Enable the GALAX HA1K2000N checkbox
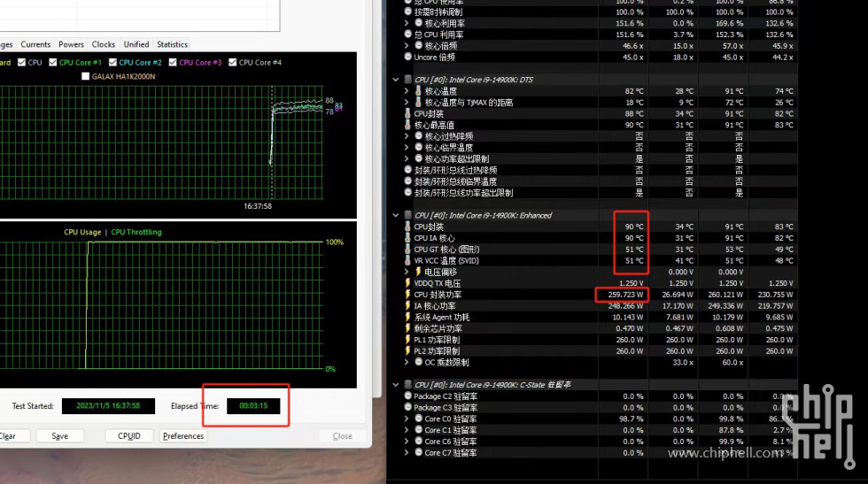Image resolution: width=868 pixels, height=484 pixels. pyautogui.click(x=85, y=76)
